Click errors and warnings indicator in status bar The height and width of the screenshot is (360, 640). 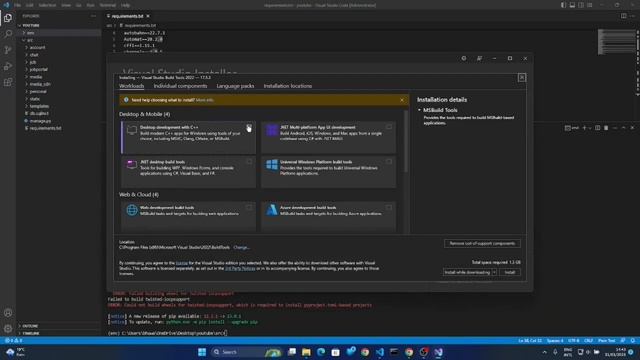coord(14,340)
